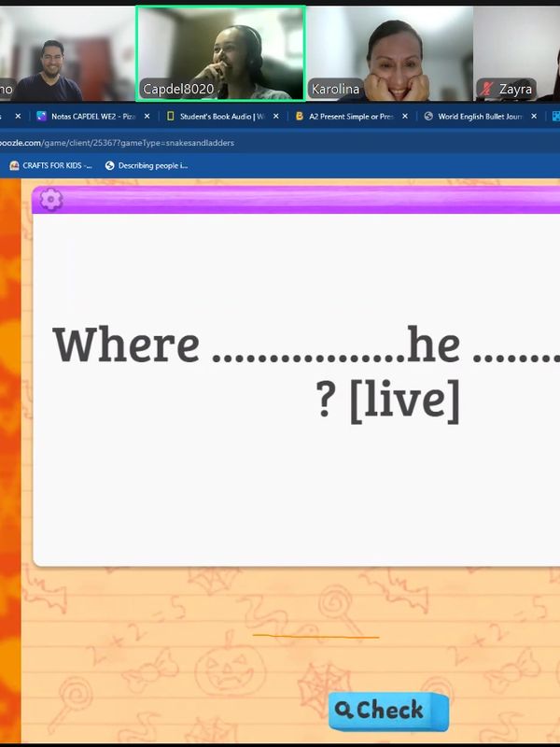Click the Check answer button
Viewport: 560px width, 747px height.
(388, 711)
